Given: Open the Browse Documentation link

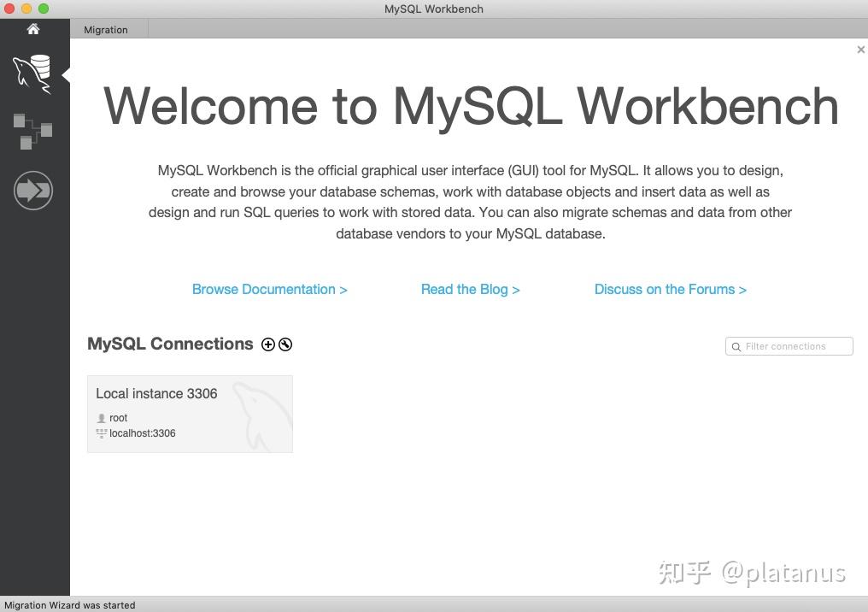Looking at the screenshot, I should (269, 289).
